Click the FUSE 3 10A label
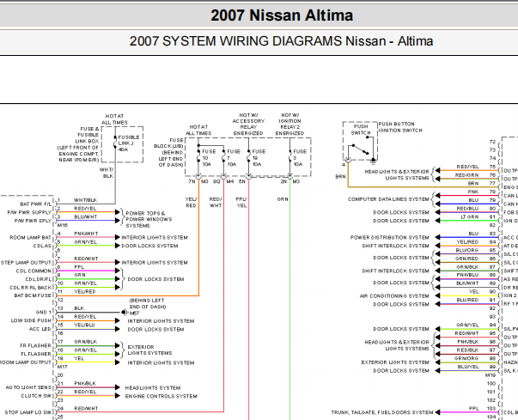518x420 pixels. point(300,158)
